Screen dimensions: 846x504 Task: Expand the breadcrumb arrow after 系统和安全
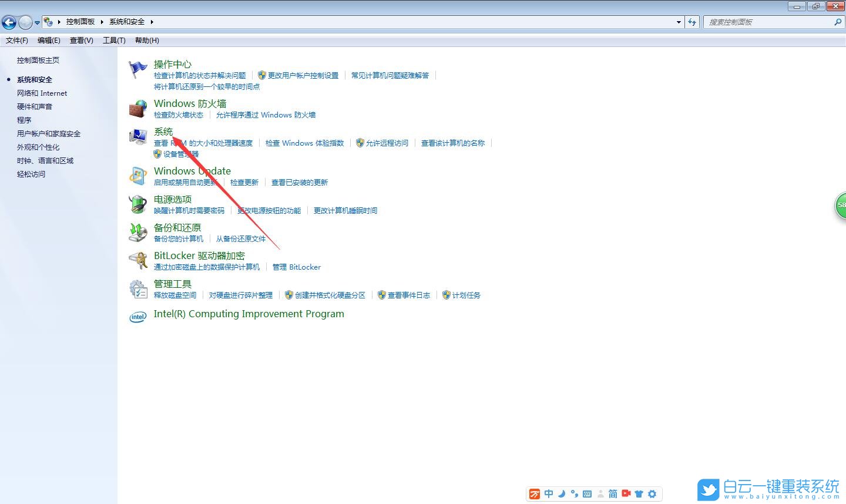coord(152,22)
